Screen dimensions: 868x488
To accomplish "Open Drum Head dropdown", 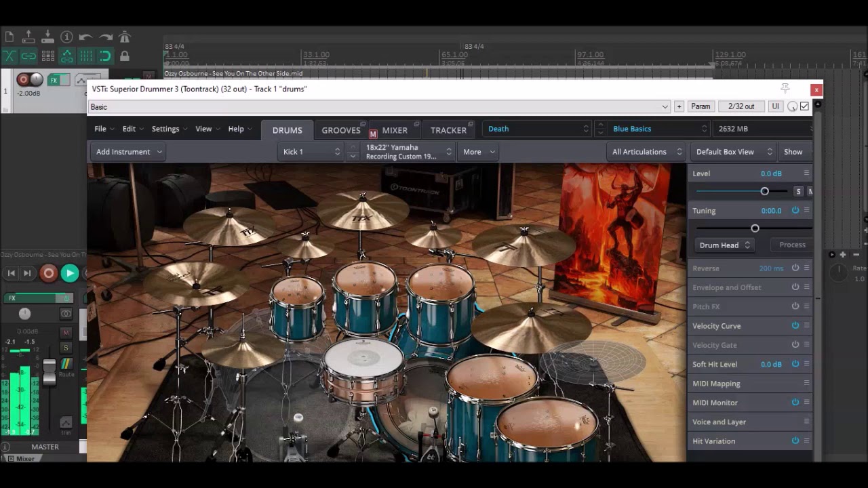I will coord(725,245).
